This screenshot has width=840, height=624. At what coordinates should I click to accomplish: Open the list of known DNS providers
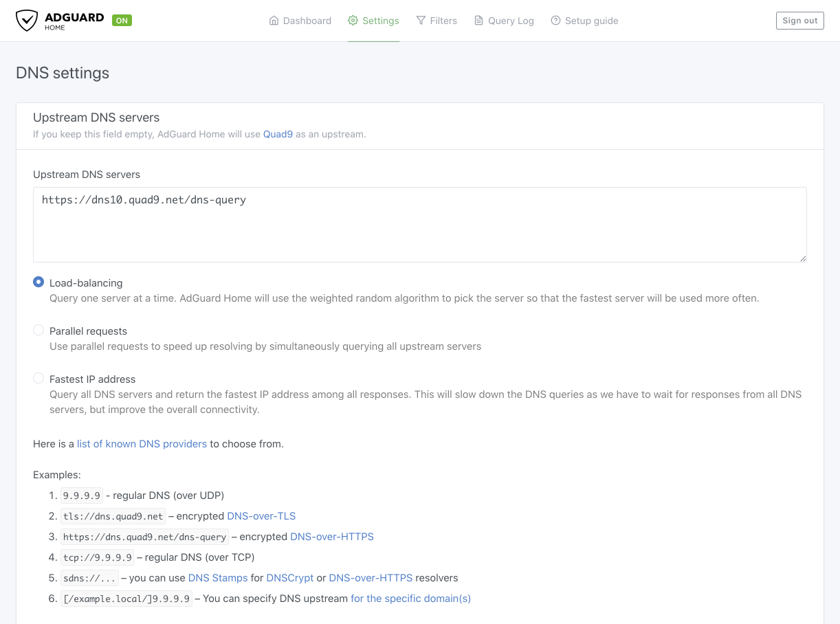pos(142,444)
